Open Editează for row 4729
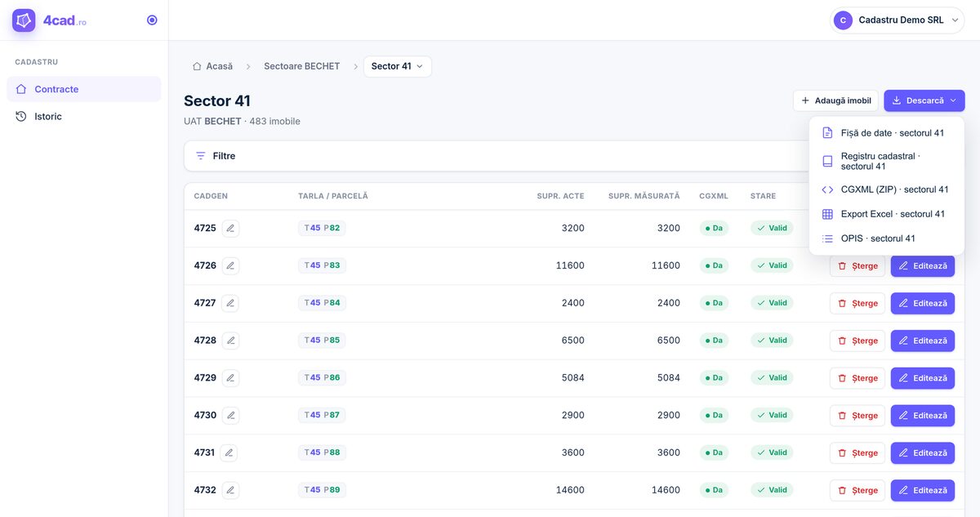The width and height of the screenshot is (980, 517). [923, 378]
